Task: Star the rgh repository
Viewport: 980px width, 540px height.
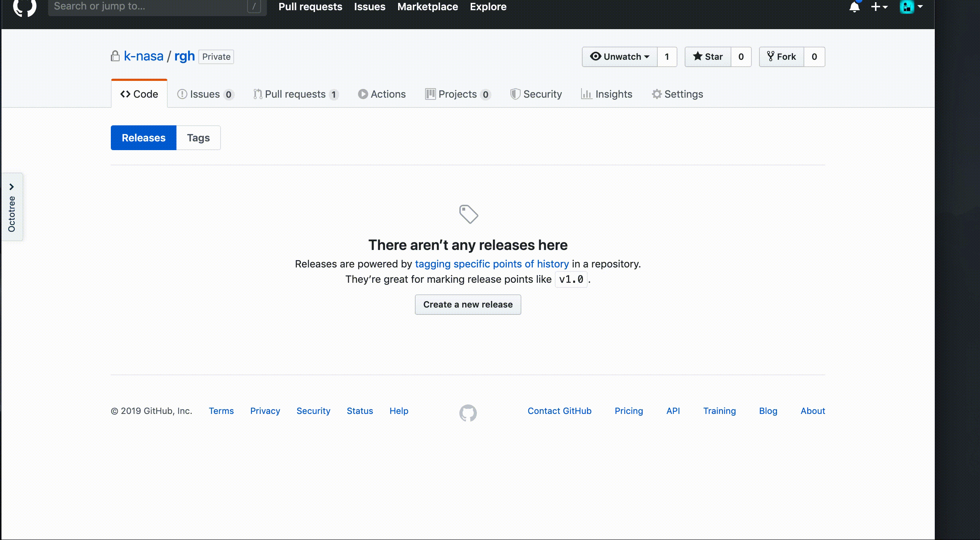Action: (708, 57)
